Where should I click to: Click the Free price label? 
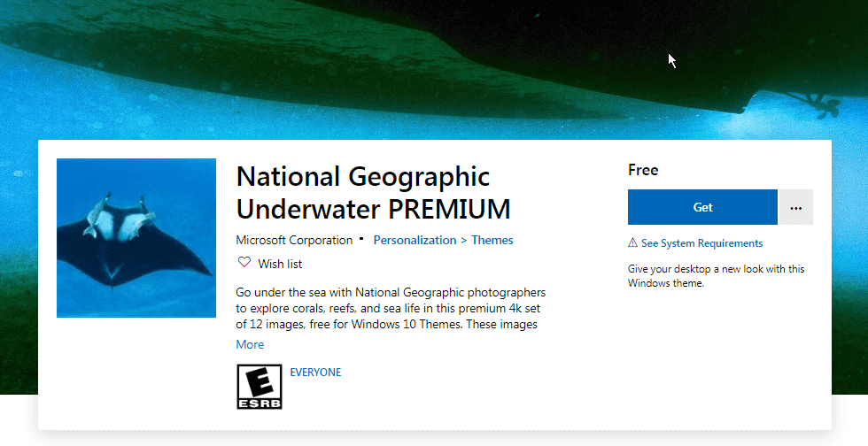[x=643, y=170]
